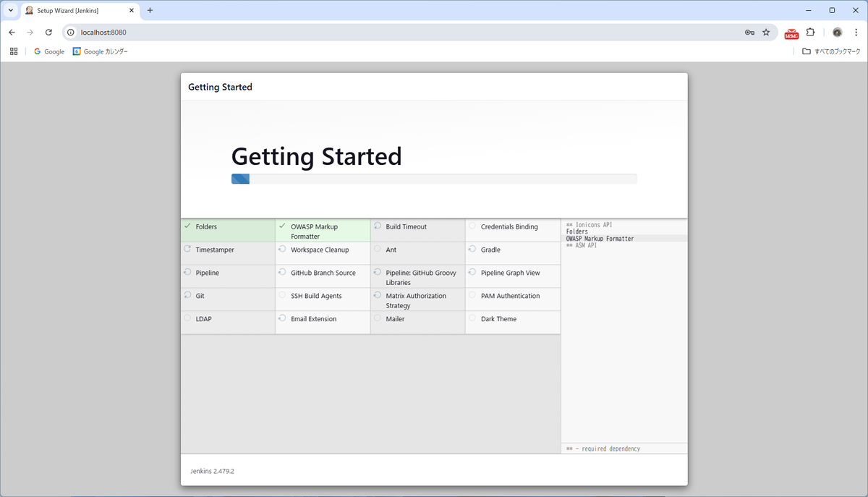The height and width of the screenshot is (497, 868).
Task: Bookmark this page with the star icon
Action: (x=766, y=32)
